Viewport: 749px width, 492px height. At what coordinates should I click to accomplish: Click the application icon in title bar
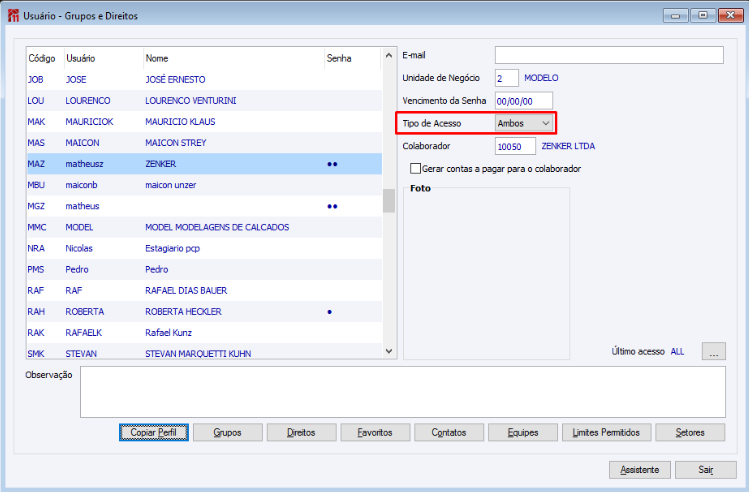13,16
